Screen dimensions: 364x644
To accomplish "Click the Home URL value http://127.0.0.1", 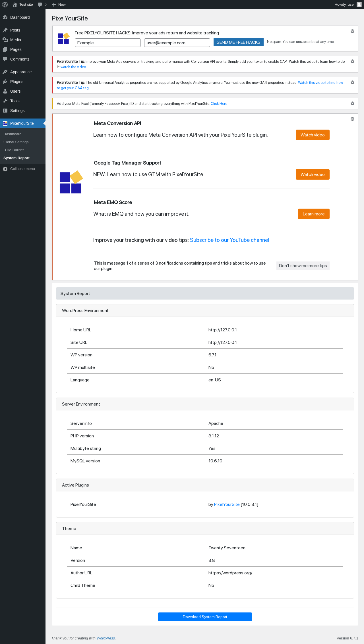I will (223, 330).
